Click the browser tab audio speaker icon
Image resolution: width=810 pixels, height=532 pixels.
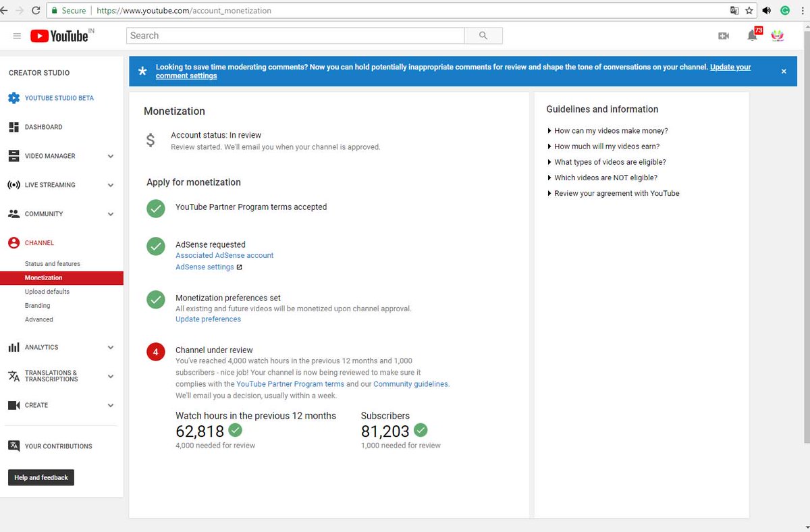tap(767, 11)
